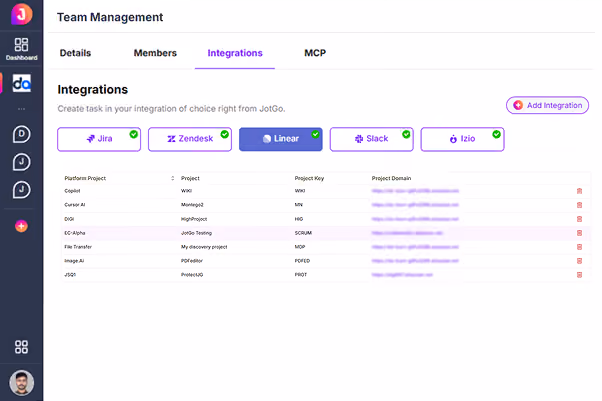This screenshot has width=602, height=401.
Task: Click the Project Domain column header
Action: (391, 178)
